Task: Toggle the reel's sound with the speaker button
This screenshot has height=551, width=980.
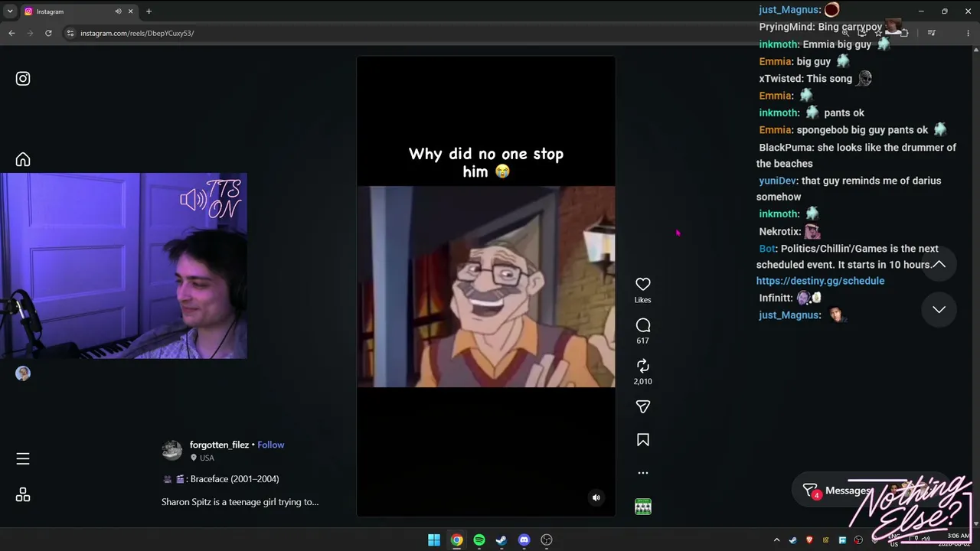Action: tap(596, 497)
